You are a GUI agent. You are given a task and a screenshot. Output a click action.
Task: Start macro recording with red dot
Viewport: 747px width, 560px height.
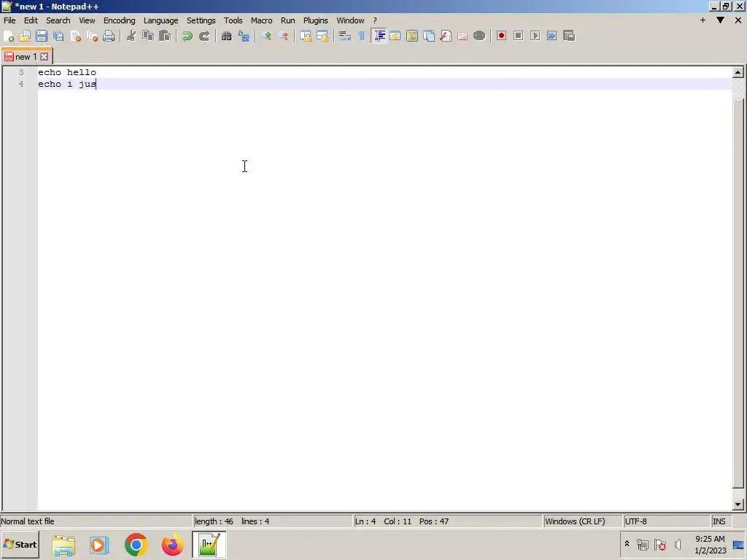pyautogui.click(x=501, y=36)
